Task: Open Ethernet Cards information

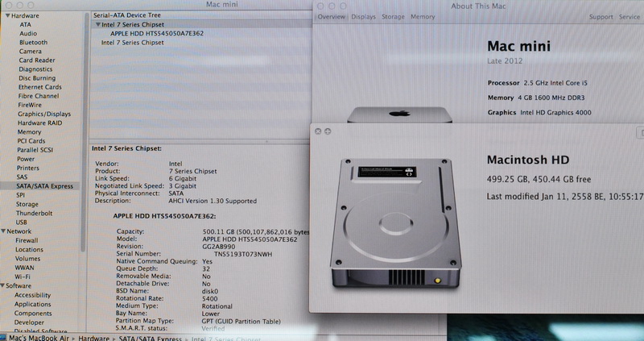Action: click(39, 87)
